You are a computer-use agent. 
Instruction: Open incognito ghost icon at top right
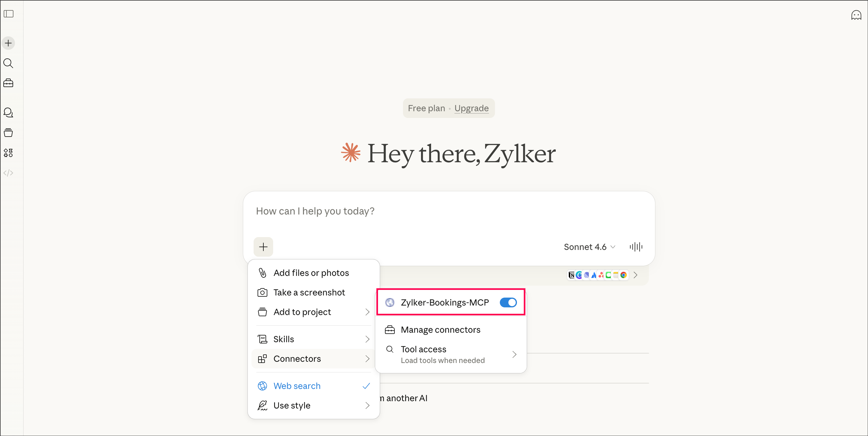[856, 15]
